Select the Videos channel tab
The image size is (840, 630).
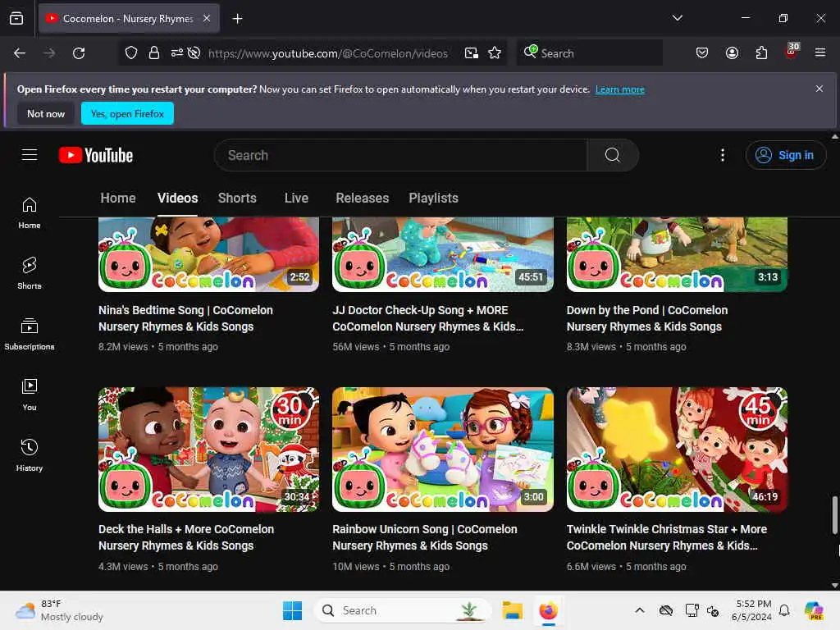(x=177, y=199)
